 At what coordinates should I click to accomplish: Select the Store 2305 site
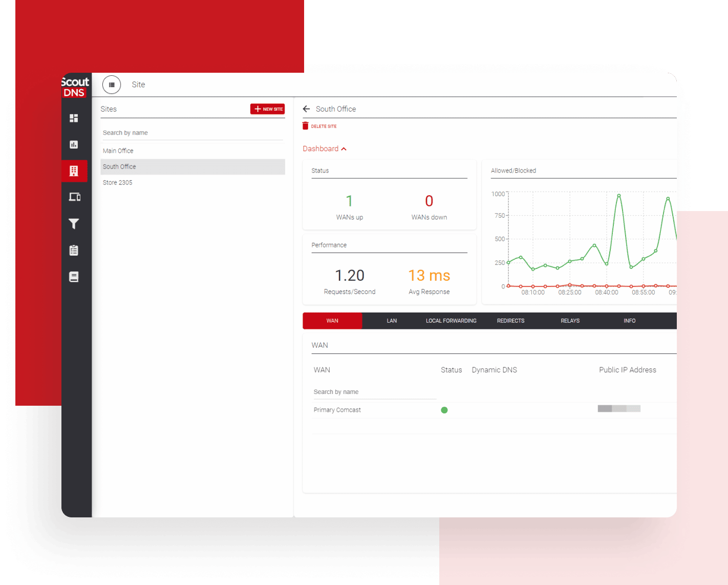117,182
